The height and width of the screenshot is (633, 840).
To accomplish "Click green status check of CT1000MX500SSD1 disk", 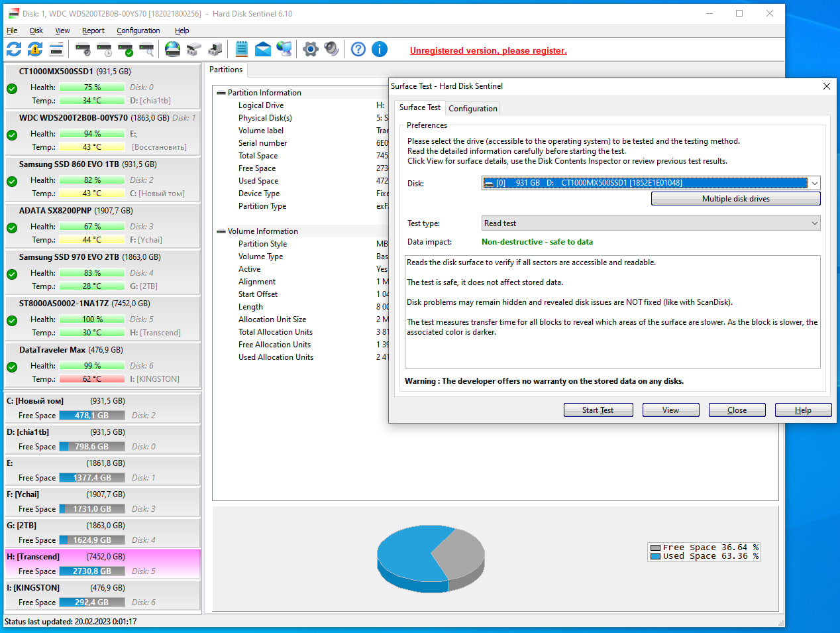I will coord(12,88).
